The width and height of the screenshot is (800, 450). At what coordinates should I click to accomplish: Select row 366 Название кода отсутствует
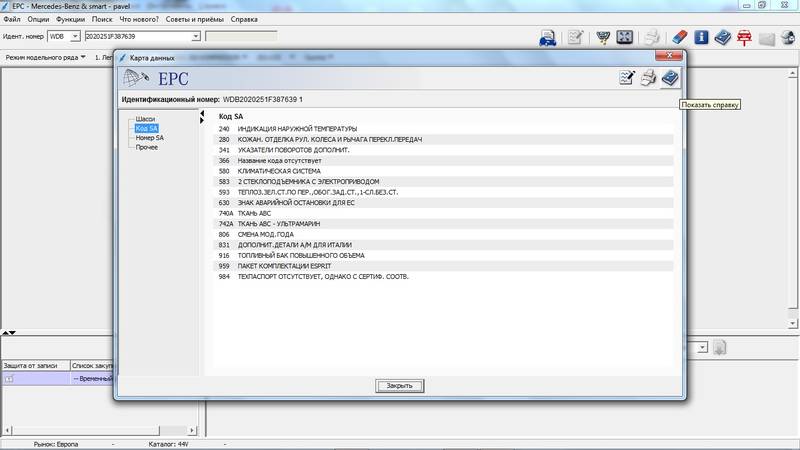click(x=443, y=161)
